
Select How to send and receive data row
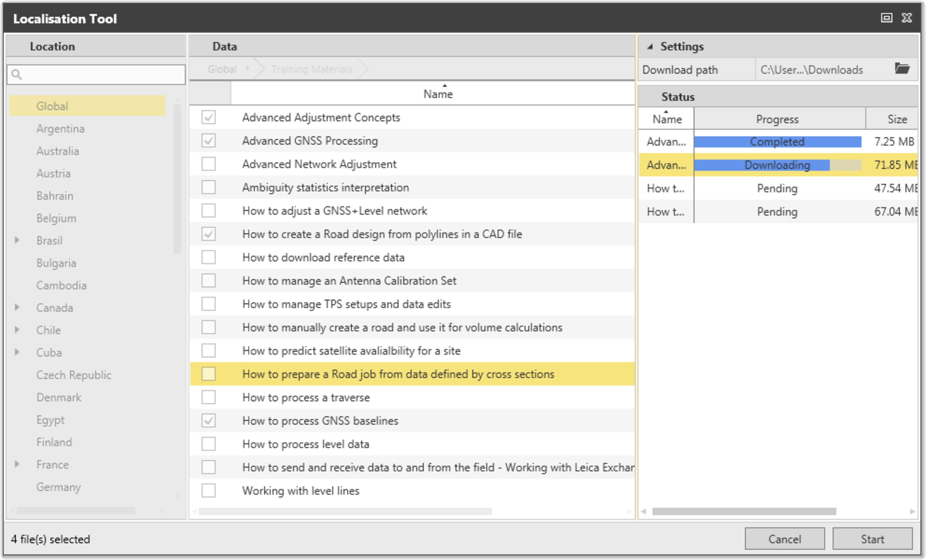412,467
